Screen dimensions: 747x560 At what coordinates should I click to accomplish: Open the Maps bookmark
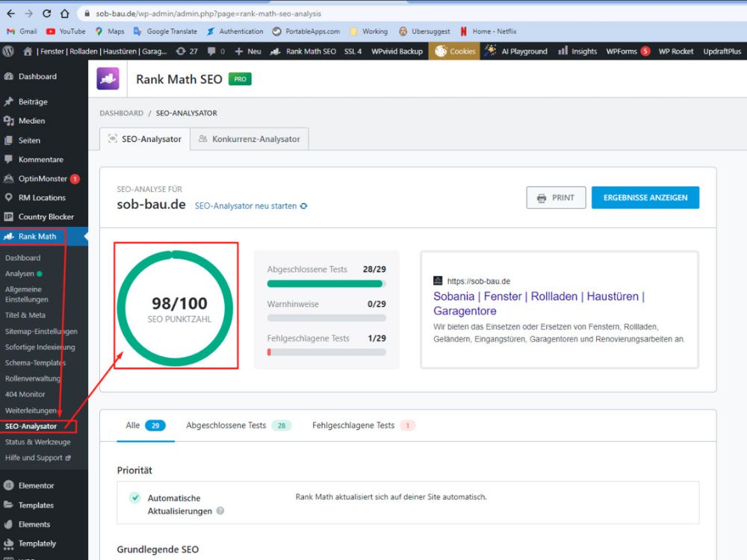[x=110, y=31]
